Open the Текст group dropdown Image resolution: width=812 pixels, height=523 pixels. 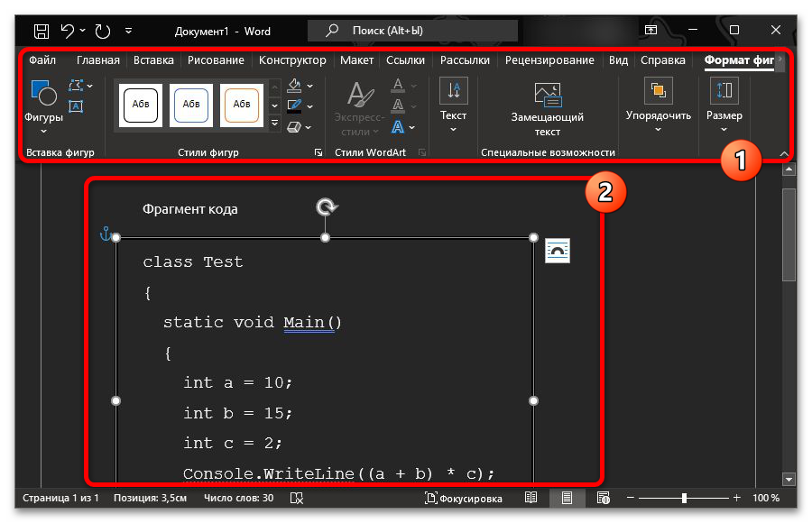pos(453,106)
